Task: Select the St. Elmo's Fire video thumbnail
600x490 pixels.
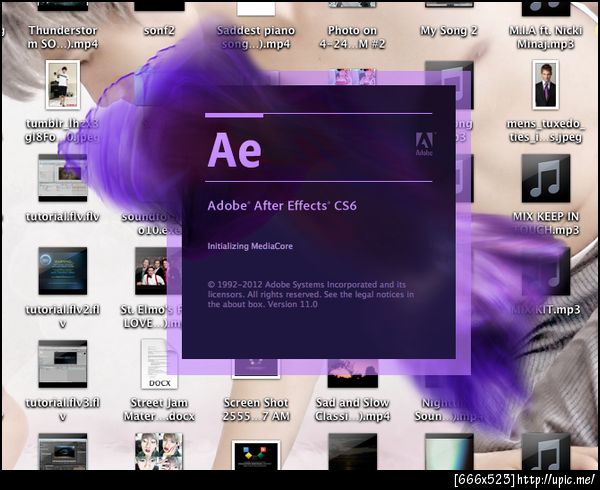Action: (152, 271)
